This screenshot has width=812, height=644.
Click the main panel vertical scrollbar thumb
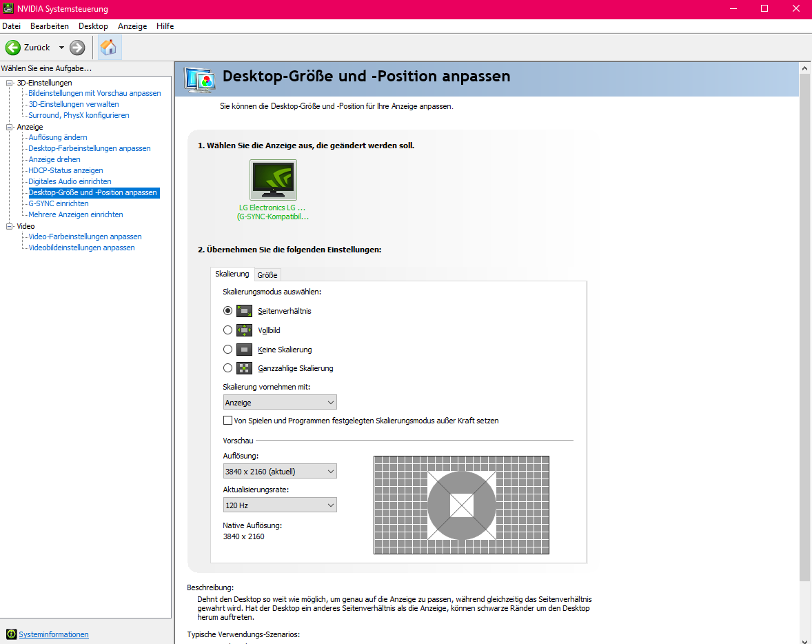tap(804, 328)
